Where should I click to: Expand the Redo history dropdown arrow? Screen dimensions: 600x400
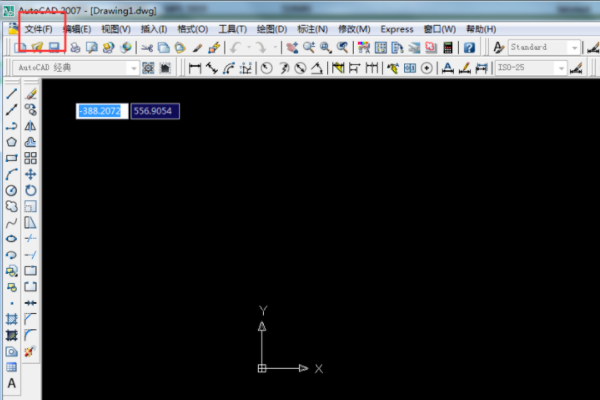click(x=275, y=47)
